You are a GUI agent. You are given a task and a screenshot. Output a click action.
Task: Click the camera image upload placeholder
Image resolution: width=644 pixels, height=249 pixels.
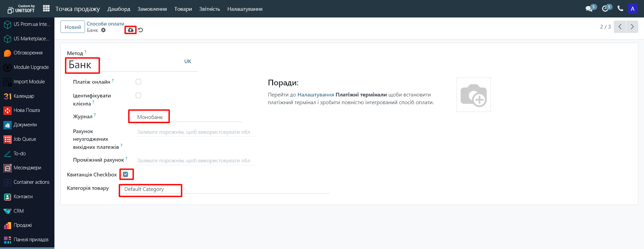coord(473,95)
